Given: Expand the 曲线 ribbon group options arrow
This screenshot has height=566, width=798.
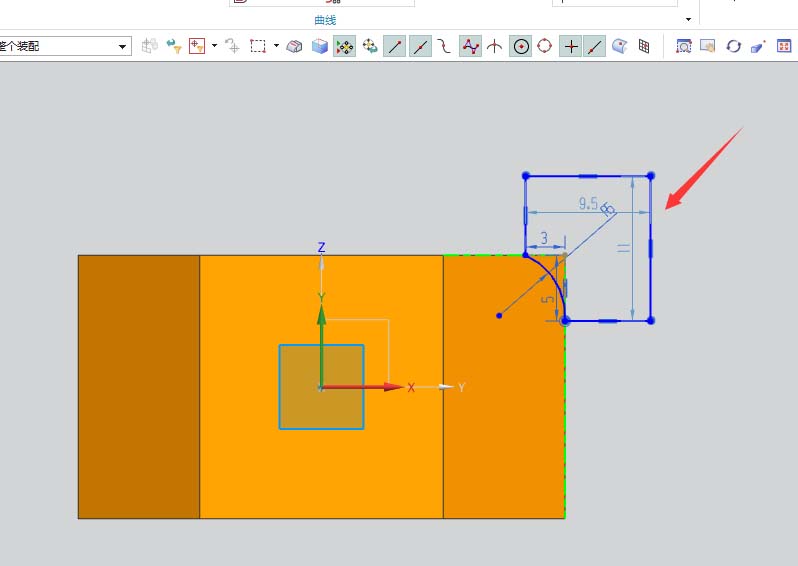Looking at the screenshot, I should click(688, 20).
